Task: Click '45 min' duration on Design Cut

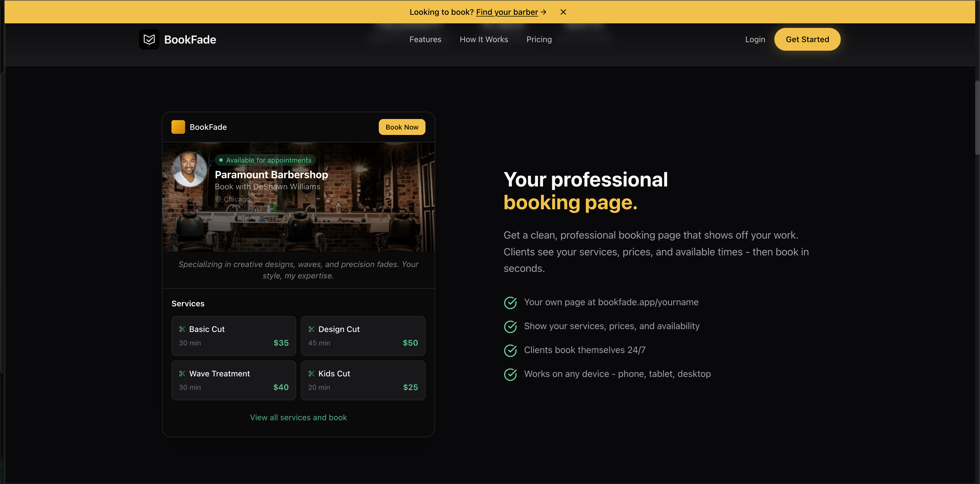Action: (319, 343)
